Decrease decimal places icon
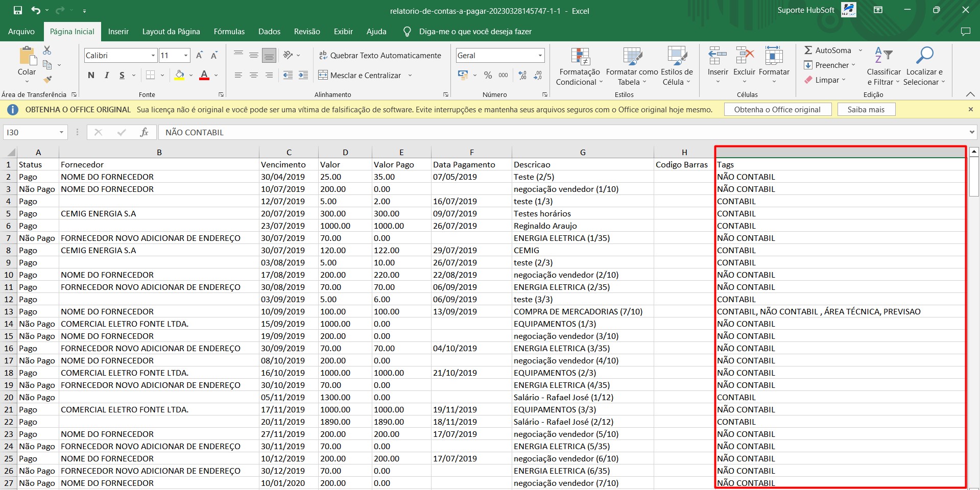Image resolution: width=980 pixels, height=490 pixels. [538, 75]
